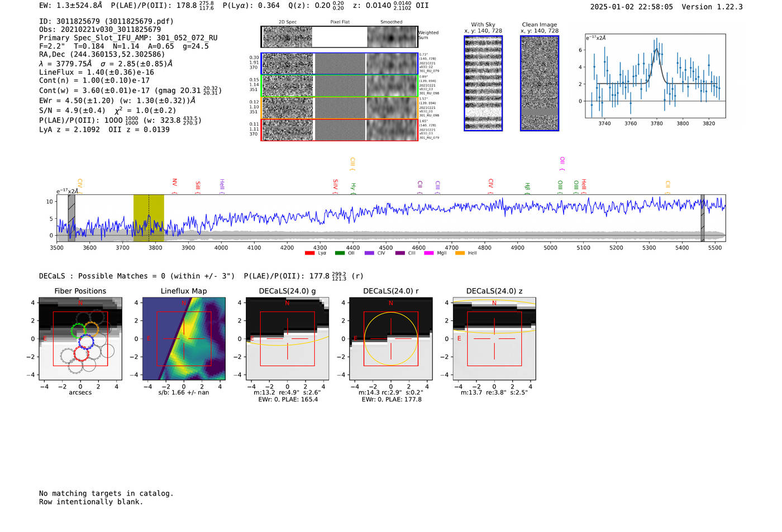
Task: Click the hatched gray band near 5460 Å
Action: coord(703,218)
